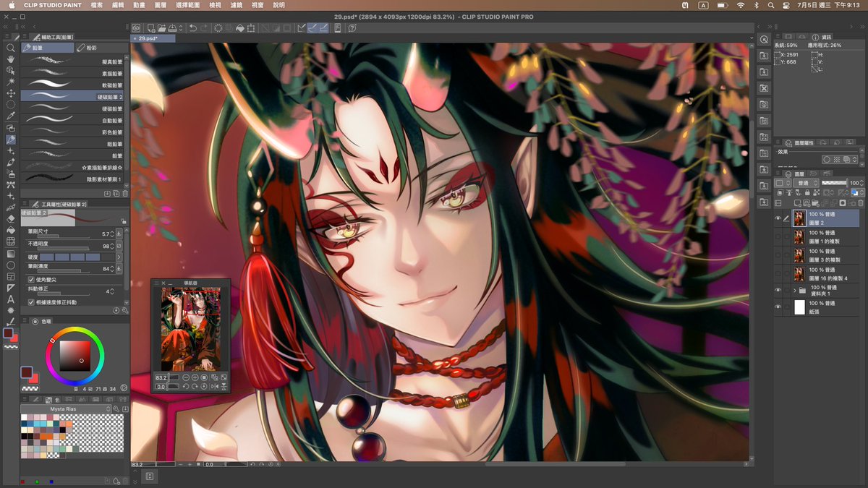Show layer 圖層 16 的複製 4
868x488 pixels.
(x=778, y=274)
